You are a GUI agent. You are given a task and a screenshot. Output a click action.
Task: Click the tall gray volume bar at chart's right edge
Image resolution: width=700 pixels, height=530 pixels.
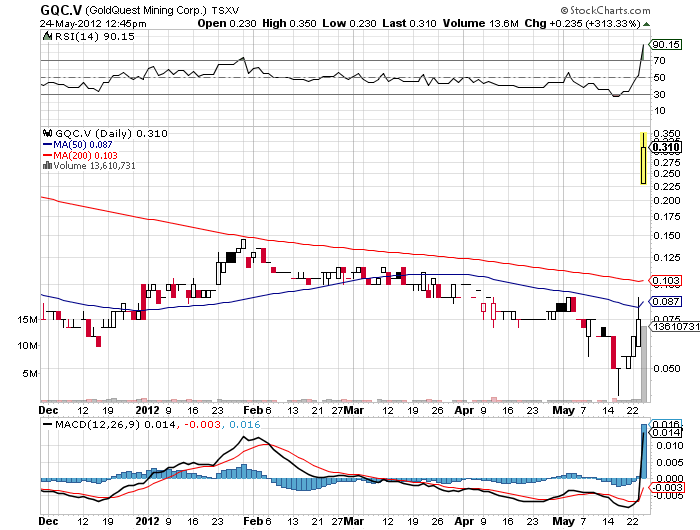[x=644, y=363]
